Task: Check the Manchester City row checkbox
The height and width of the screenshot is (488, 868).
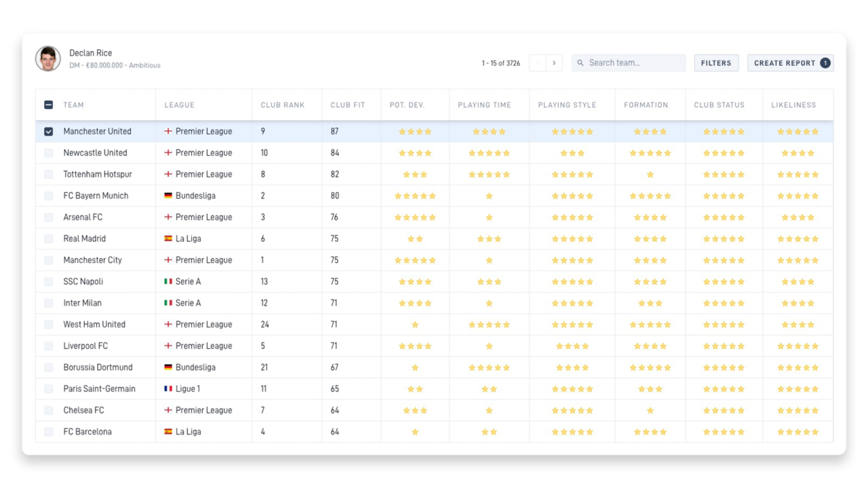Action: (48, 260)
